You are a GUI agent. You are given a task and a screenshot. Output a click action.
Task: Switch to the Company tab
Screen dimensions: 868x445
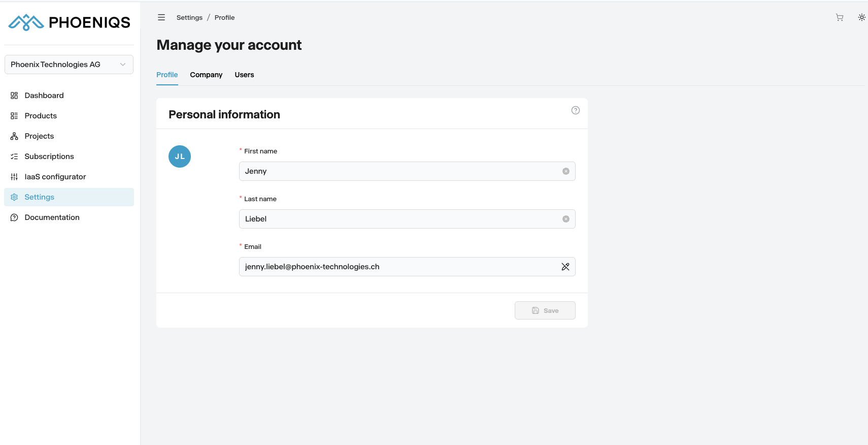point(206,75)
